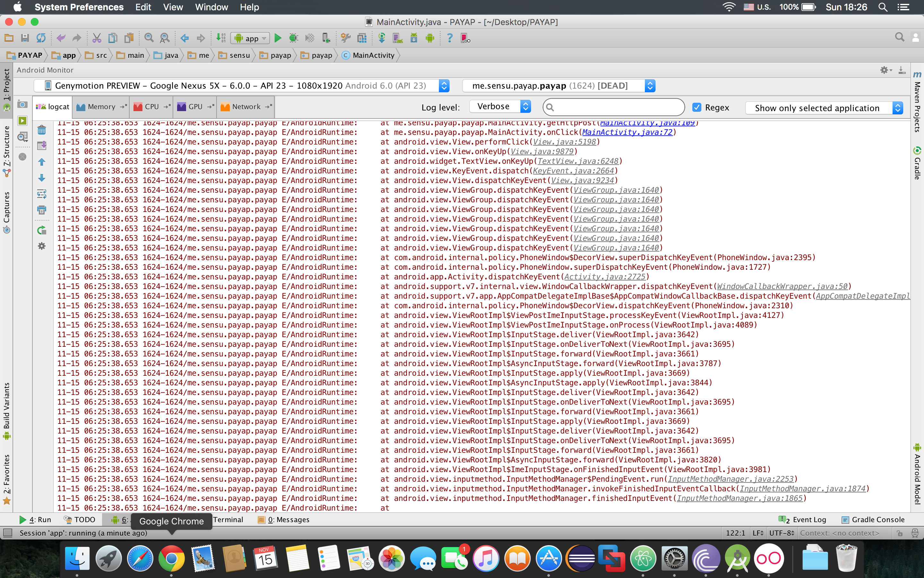Select the logcat tab
The width and height of the screenshot is (924, 578).
point(53,107)
